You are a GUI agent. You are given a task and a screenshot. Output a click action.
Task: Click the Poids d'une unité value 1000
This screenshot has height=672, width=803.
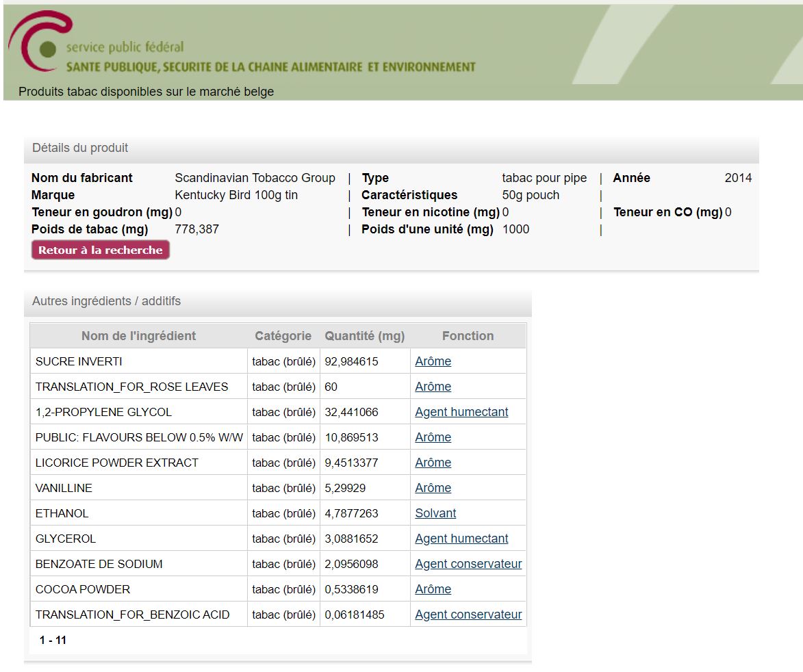click(x=515, y=229)
